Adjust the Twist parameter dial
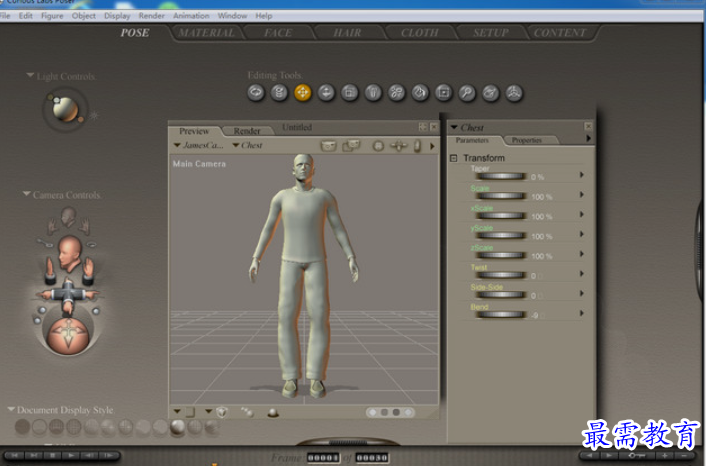The width and height of the screenshot is (706, 466). point(501,275)
